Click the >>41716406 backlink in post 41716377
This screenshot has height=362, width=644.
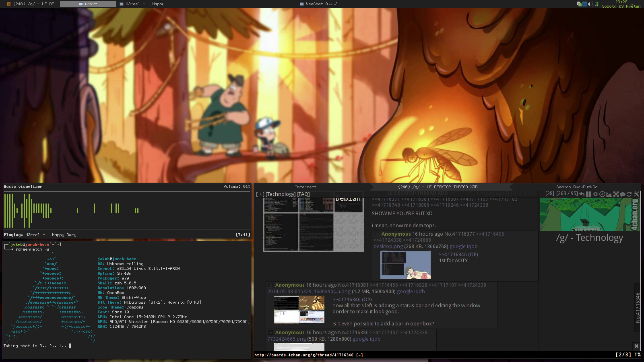click(490, 234)
